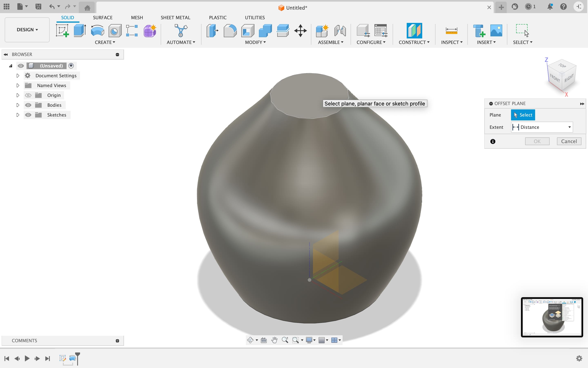The image size is (588, 368).
Task: Click the Hole tool icon
Action: point(115,31)
